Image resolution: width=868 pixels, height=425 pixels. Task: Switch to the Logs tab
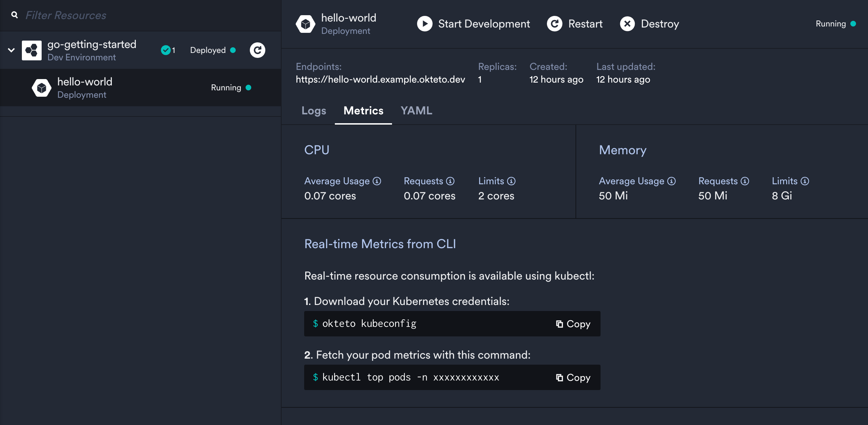pyautogui.click(x=314, y=110)
